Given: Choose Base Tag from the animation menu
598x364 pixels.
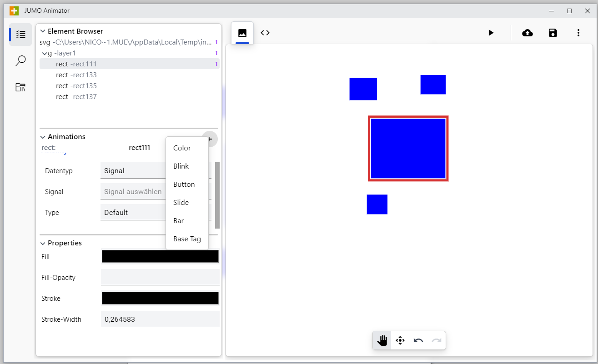Looking at the screenshot, I should coord(186,239).
